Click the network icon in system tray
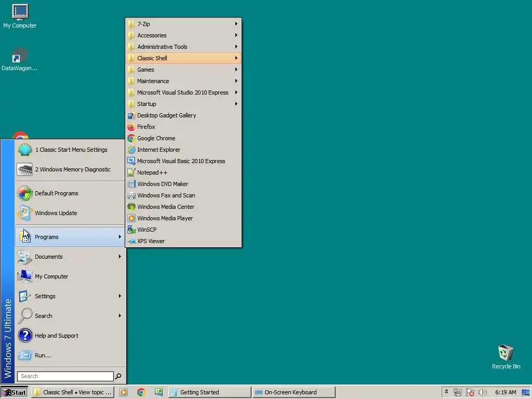532x399 pixels. pos(457,393)
